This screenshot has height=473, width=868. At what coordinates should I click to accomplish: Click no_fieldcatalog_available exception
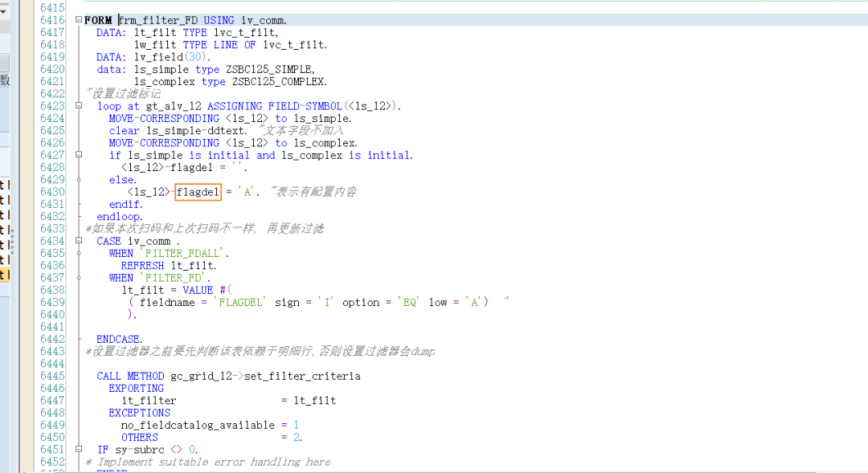199,426
